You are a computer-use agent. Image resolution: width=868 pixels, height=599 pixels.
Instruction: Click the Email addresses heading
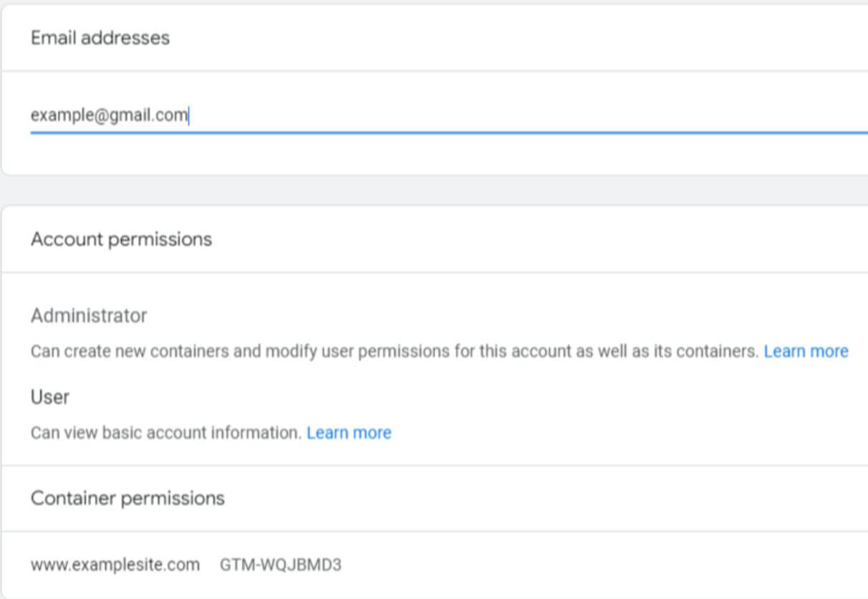(x=100, y=37)
